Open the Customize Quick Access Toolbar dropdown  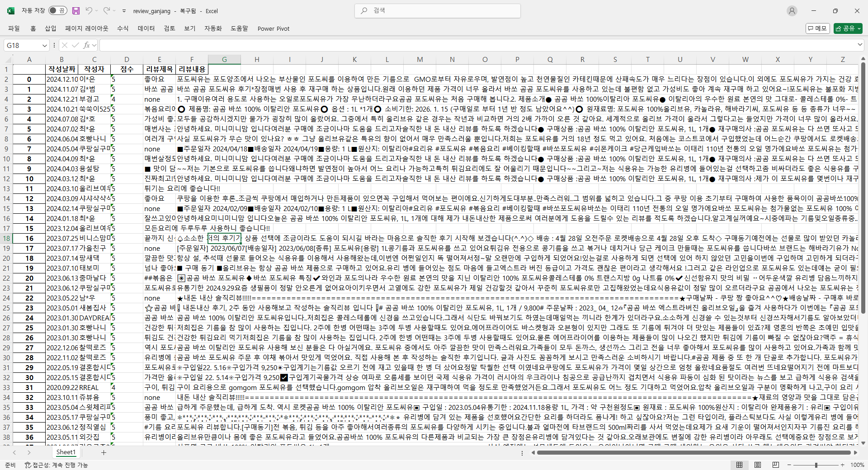(x=124, y=11)
